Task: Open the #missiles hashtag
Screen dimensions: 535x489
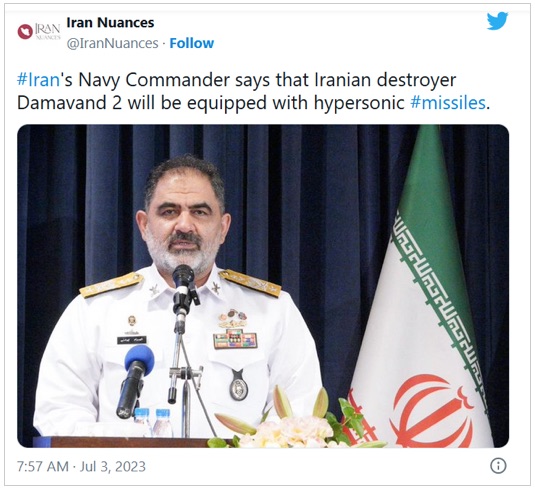Action: 448,103
